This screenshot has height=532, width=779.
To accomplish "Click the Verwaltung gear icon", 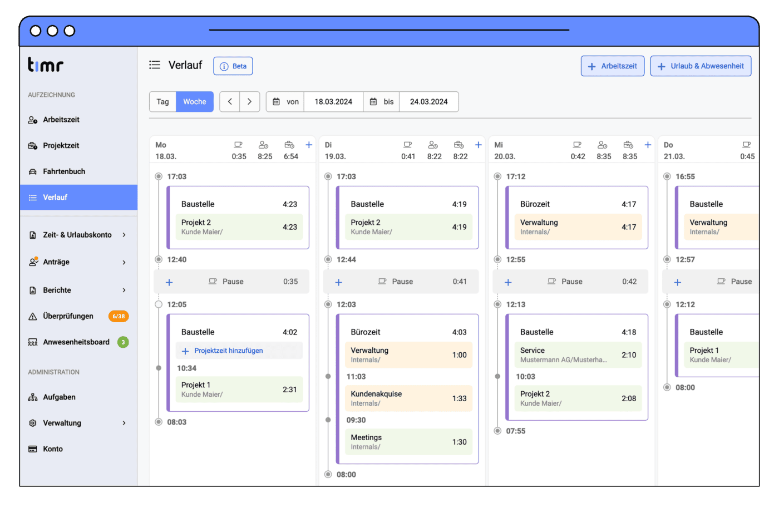I will click(x=33, y=423).
